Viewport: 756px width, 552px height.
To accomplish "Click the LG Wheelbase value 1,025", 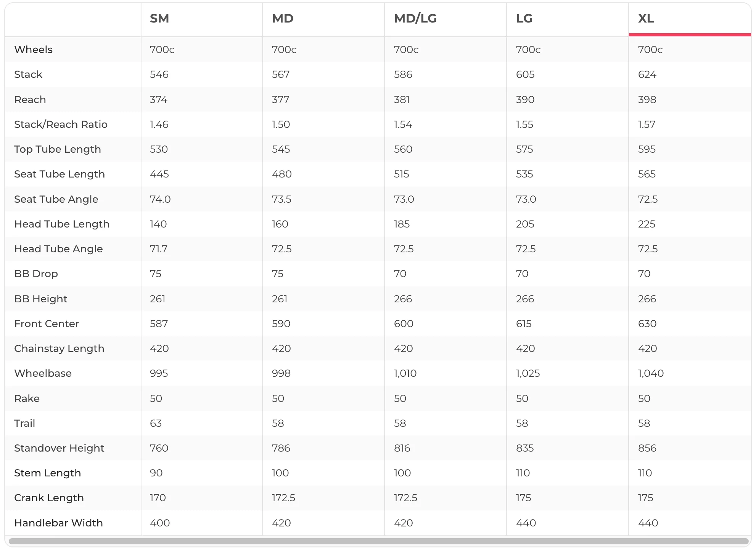I will pos(528,373).
